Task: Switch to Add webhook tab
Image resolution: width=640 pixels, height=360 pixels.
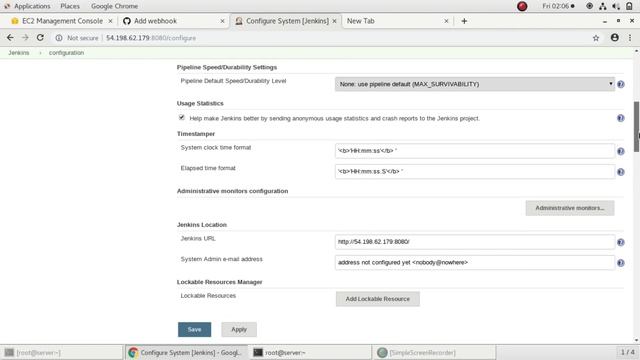Action: pos(173,21)
